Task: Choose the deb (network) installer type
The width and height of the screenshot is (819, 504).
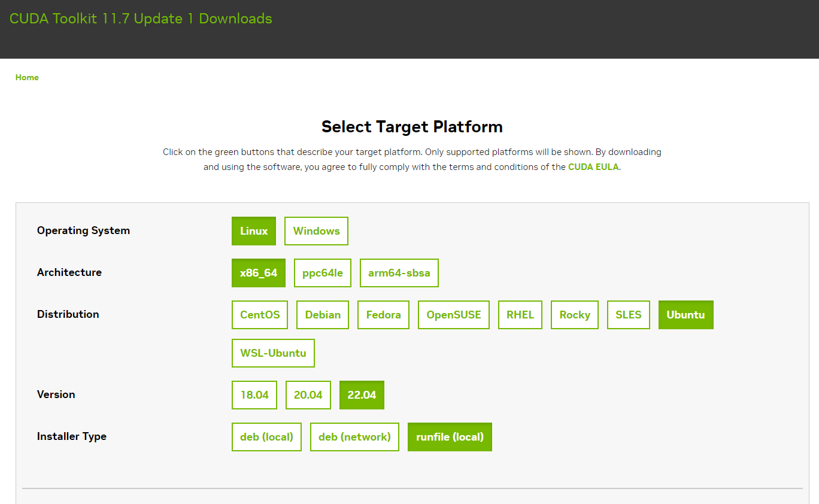Action: click(354, 437)
